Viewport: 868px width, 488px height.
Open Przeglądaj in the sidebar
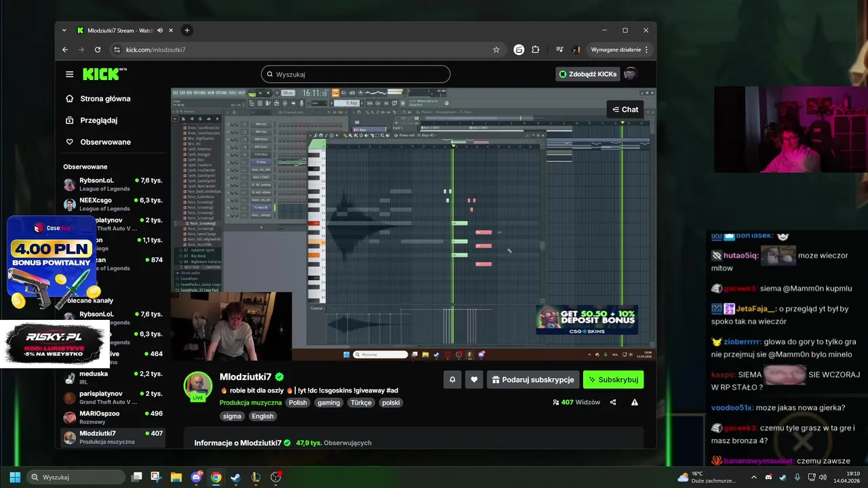(99, 120)
